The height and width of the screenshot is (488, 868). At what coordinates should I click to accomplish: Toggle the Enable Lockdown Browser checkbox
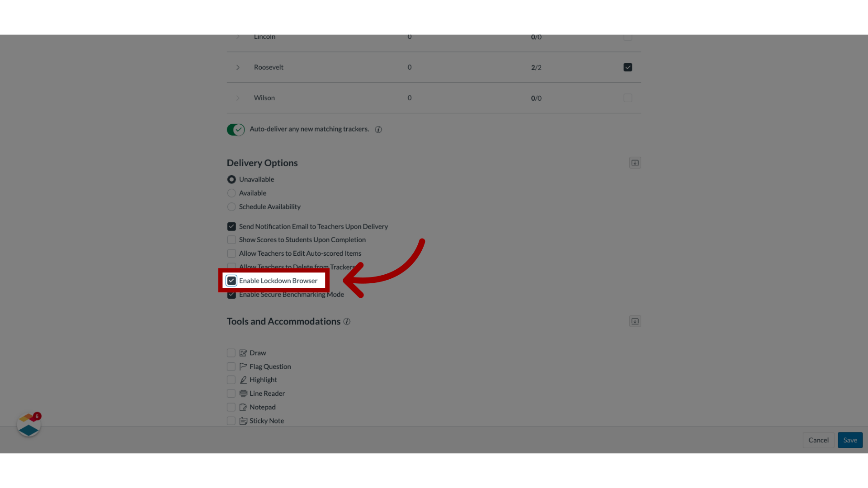tap(231, 281)
